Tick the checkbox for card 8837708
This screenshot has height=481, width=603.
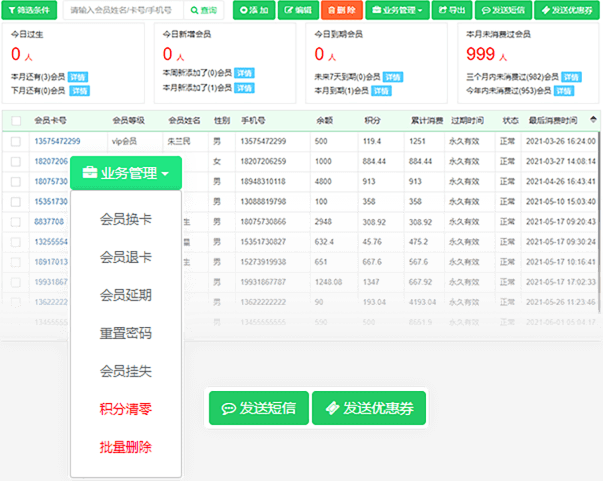coord(16,222)
